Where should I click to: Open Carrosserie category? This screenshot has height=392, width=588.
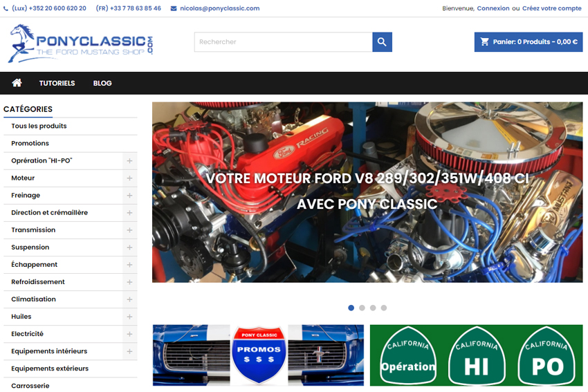[30, 386]
